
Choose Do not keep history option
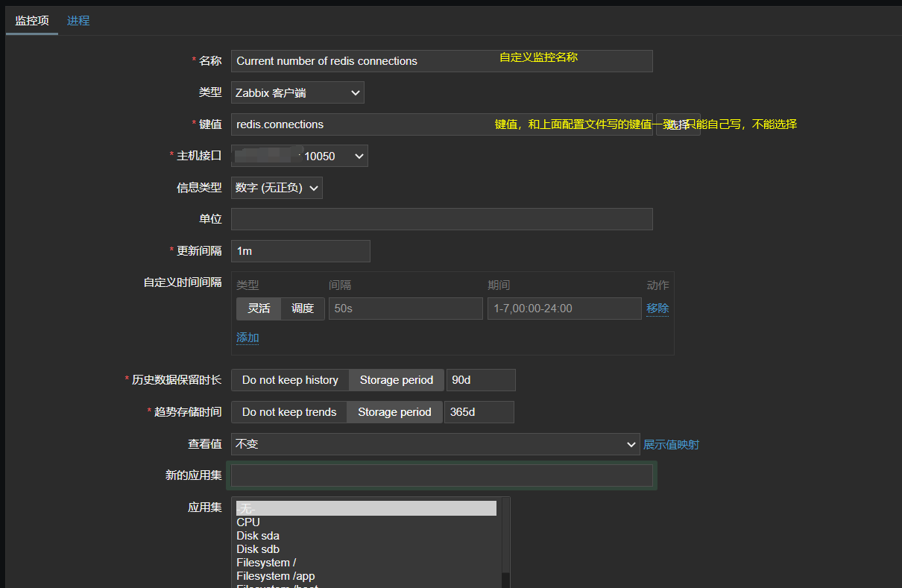(x=290, y=380)
